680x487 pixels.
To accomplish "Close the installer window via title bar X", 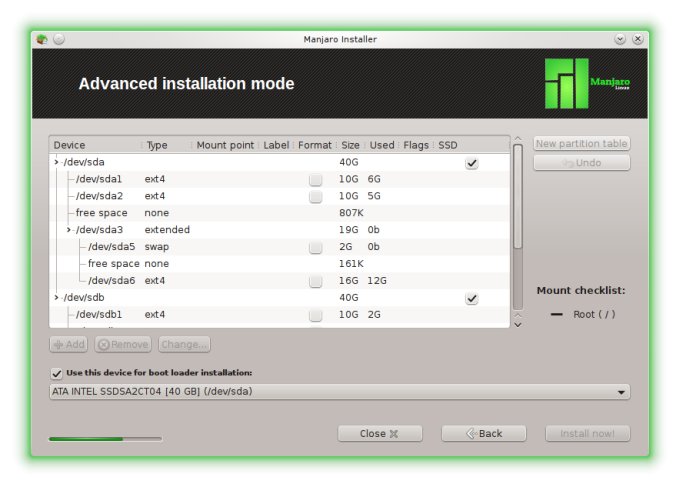I will (x=637, y=39).
